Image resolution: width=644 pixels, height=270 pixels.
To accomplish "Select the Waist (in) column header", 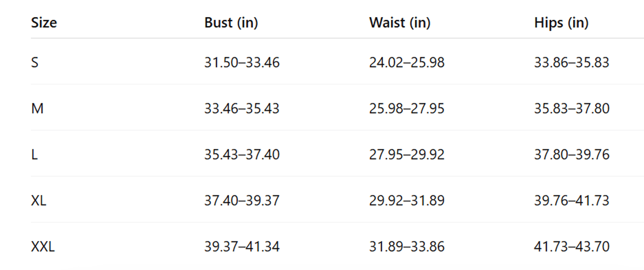I will click(x=400, y=23).
